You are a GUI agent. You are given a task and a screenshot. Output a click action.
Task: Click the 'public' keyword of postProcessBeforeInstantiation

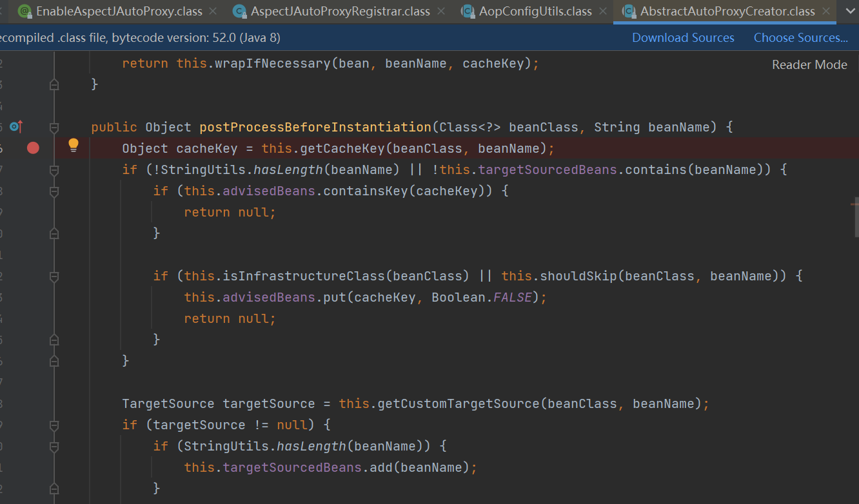pyautogui.click(x=114, y=127)
